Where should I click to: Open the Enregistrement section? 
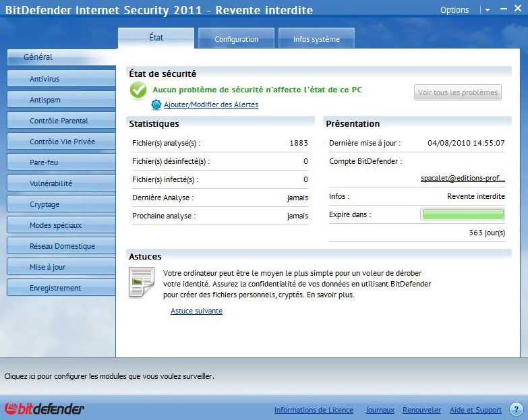tap(61, 288)
